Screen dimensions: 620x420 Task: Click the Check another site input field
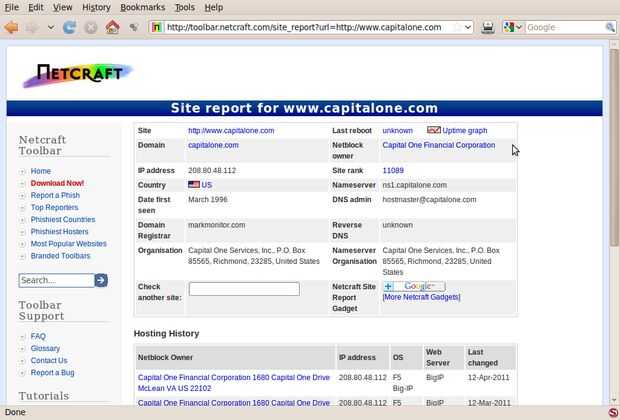(244, 289)
